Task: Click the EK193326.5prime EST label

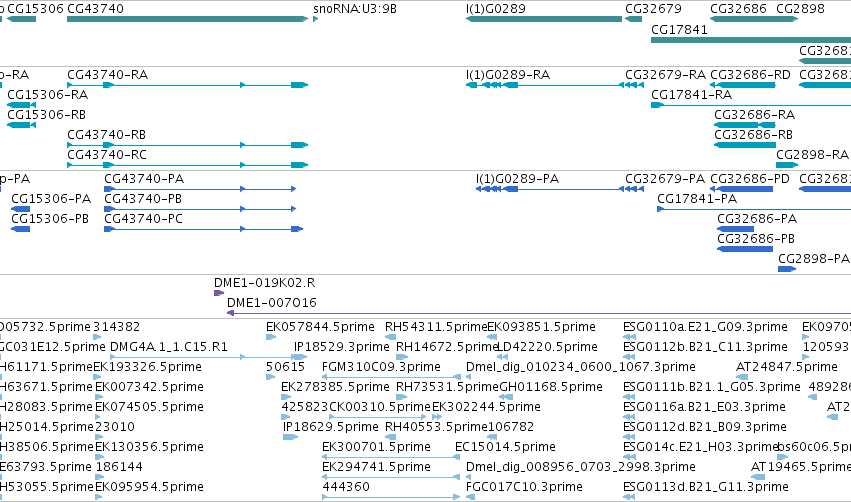Action: 148,367
